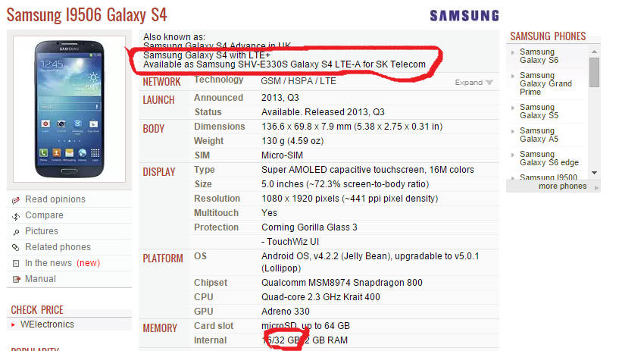
Task: Open Samsung Galaxy Grand Prime
Action: pos(546,83)
